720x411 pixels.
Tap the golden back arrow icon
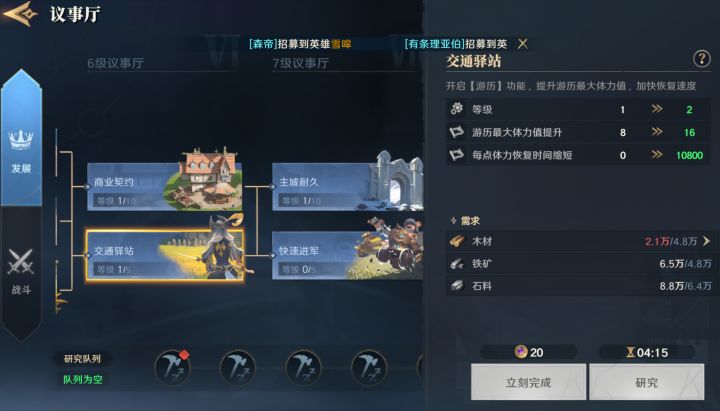coord(21,14)
